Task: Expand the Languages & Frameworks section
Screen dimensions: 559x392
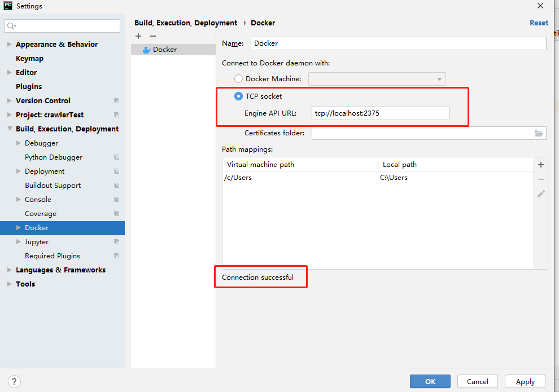Action: click(x=8, y=270)
